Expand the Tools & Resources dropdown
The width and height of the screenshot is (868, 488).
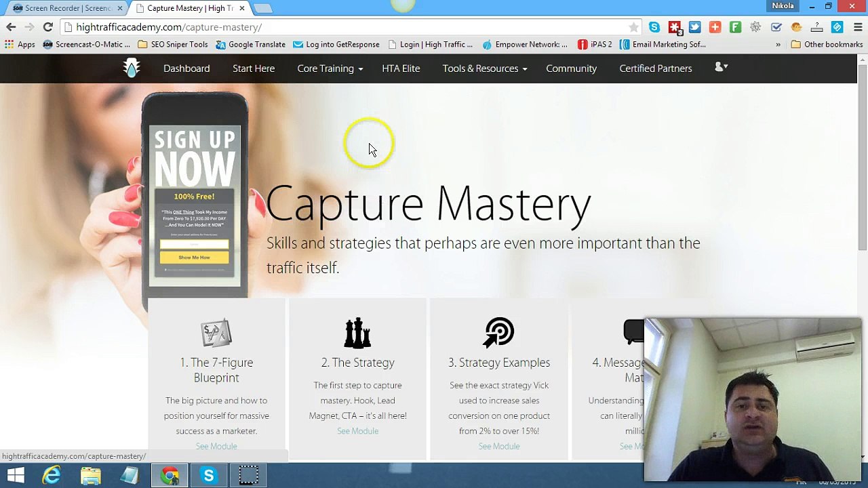(484, 68)
